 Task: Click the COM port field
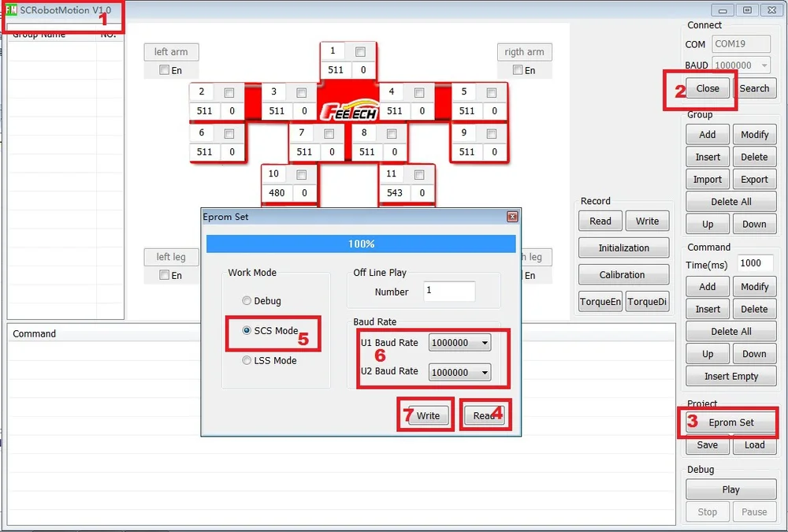(741, 44)
